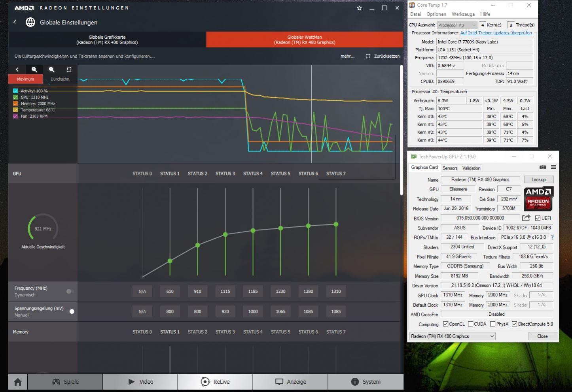Screen dimensions: 572x392
Task: Open the Hilfe menu in Core Temp
Action: pos(485,14)
